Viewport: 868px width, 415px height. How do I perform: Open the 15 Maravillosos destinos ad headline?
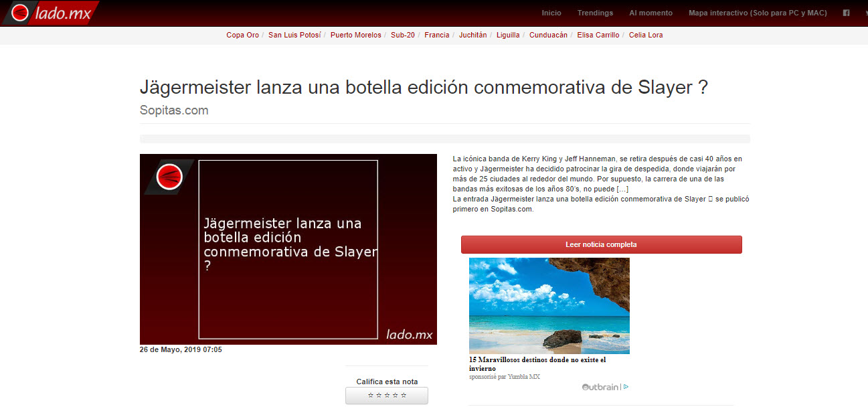point(537,364)
